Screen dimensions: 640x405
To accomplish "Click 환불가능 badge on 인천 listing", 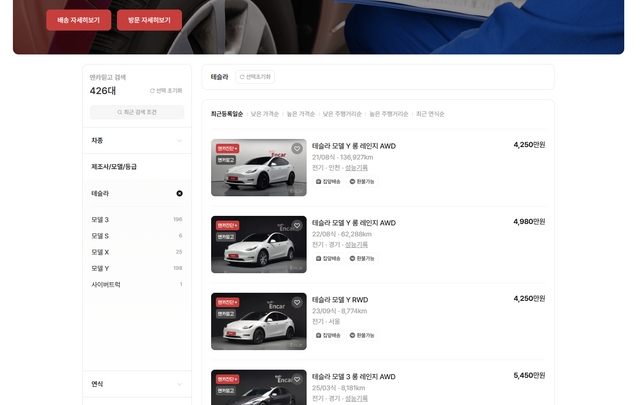I will click(362, 182).
